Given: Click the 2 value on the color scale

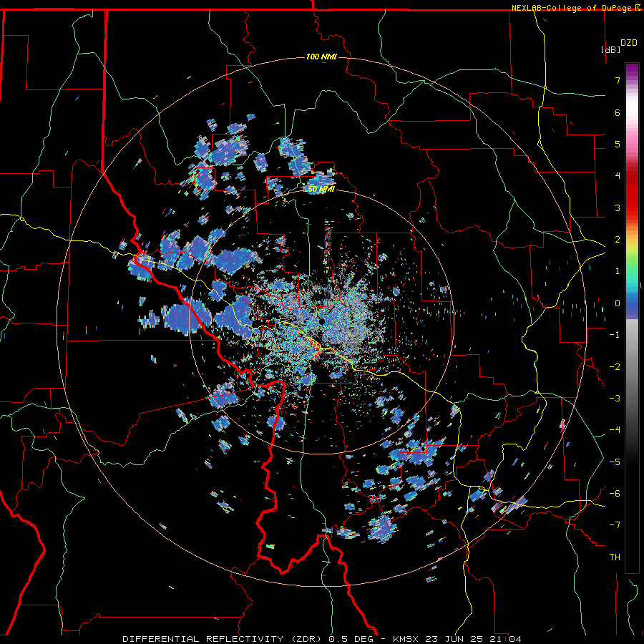Looking at the screenshot, I should click(x=618, y=240).
